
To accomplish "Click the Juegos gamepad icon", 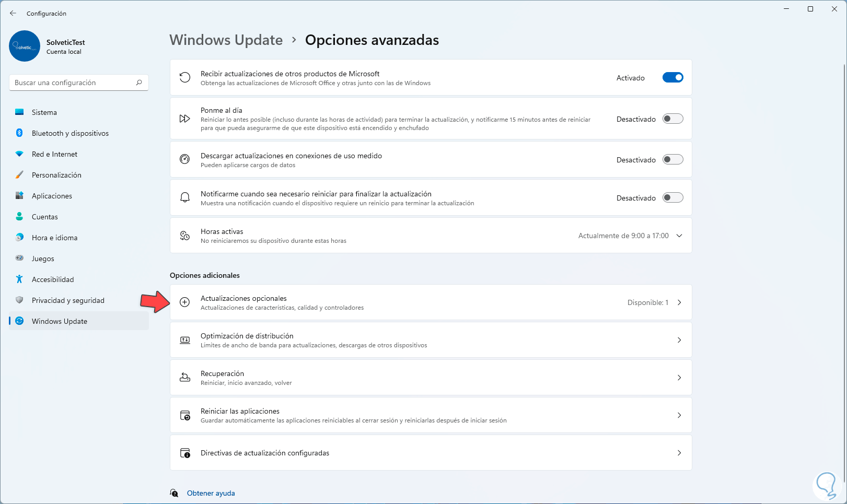I will [19, 258].
